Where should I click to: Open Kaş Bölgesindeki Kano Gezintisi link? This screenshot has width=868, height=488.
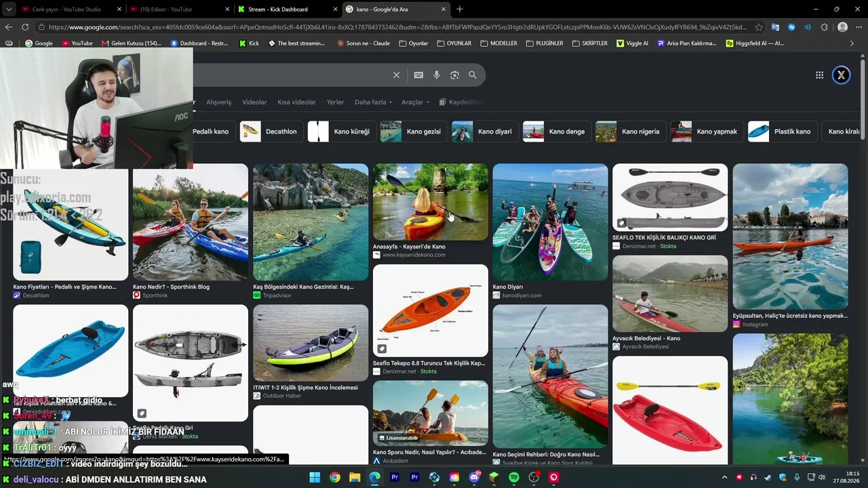(x=303, y=287)
